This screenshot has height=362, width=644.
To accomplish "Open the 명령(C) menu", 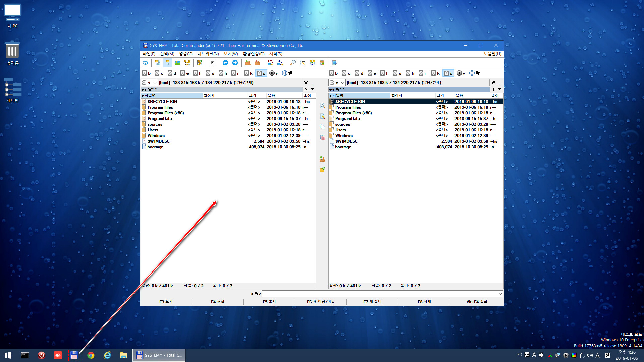I will click(185, 54).
